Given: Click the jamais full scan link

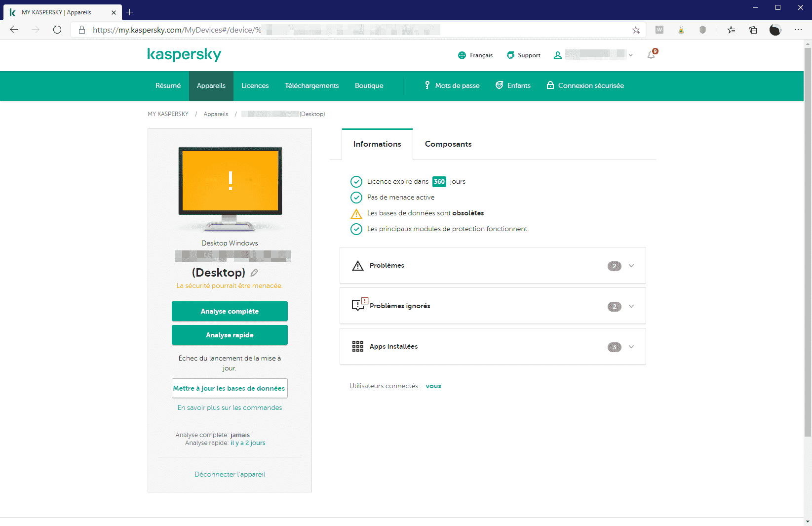Looking at the screenshot, I should click(x=240, y=435).
